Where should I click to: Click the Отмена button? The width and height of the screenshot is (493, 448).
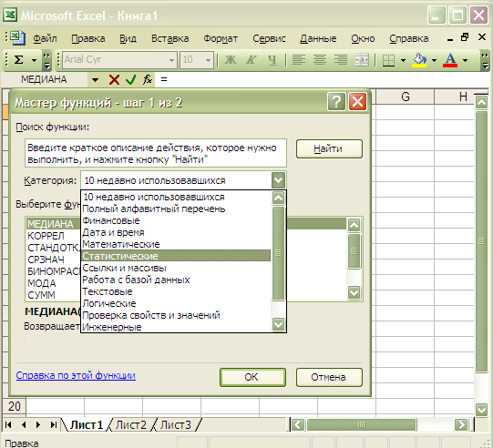329,377
